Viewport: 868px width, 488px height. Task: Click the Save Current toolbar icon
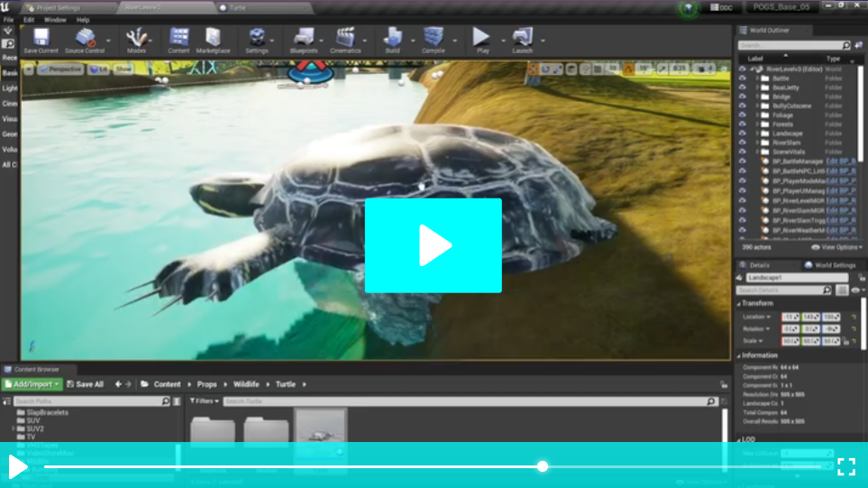[41, 37]
